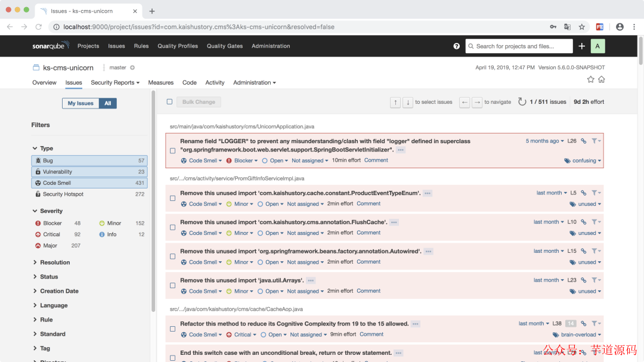Open filter icon on FlushCache issue
644x362 pixels.
pyautogui.click(x=596, y=222)
